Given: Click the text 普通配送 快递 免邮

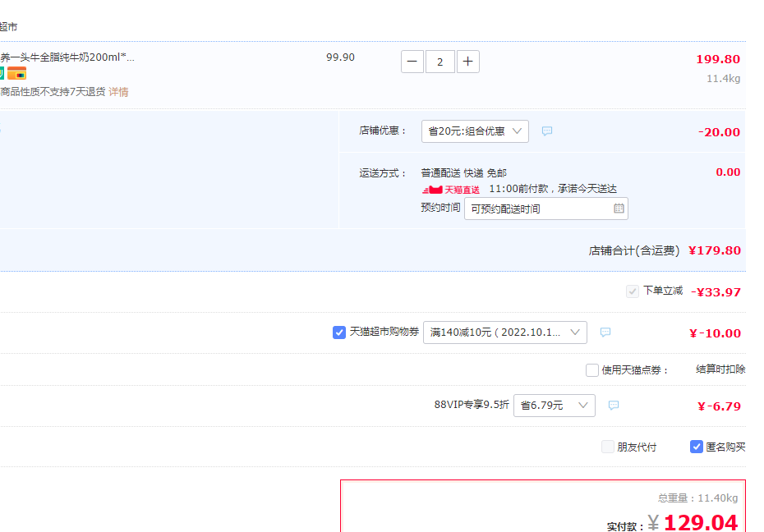Looking at the screenshot, I should [x=464, y=173].
